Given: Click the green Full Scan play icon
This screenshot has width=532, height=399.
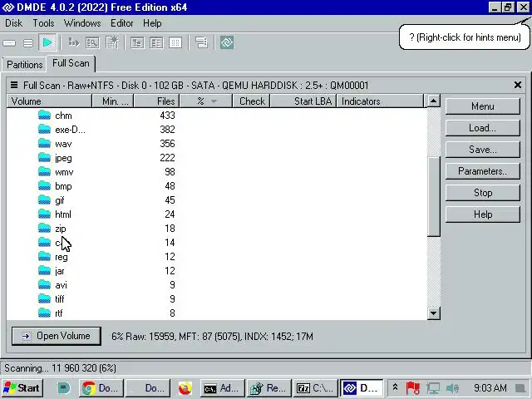Looking at the screenshot, I should (x=47, y=42).
